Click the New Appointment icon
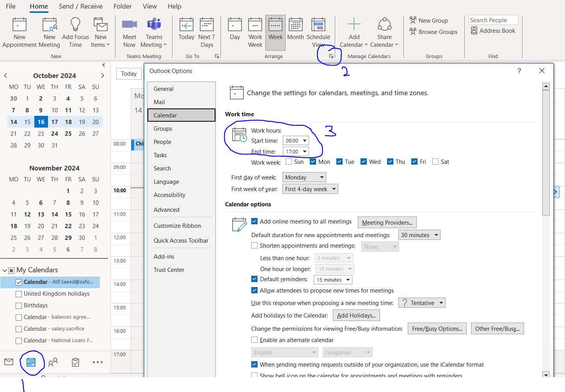This screenshot has width=565, height=392. tap(20, 25)
